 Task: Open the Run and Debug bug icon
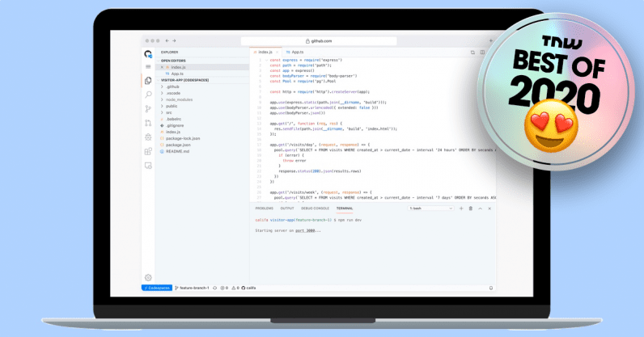[148, 137]
